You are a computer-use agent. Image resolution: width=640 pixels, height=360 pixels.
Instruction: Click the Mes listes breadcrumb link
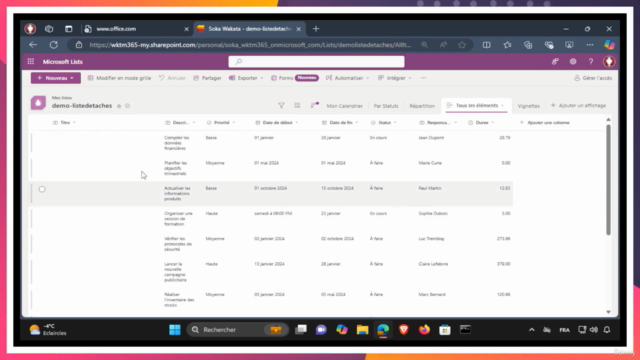coord(62,98)
